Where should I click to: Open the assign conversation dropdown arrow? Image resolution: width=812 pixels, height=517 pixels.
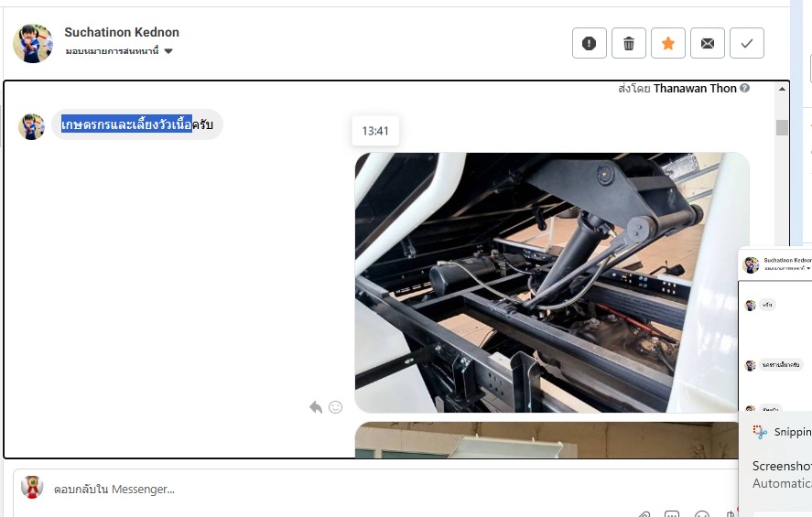click(x=168, y=51)
